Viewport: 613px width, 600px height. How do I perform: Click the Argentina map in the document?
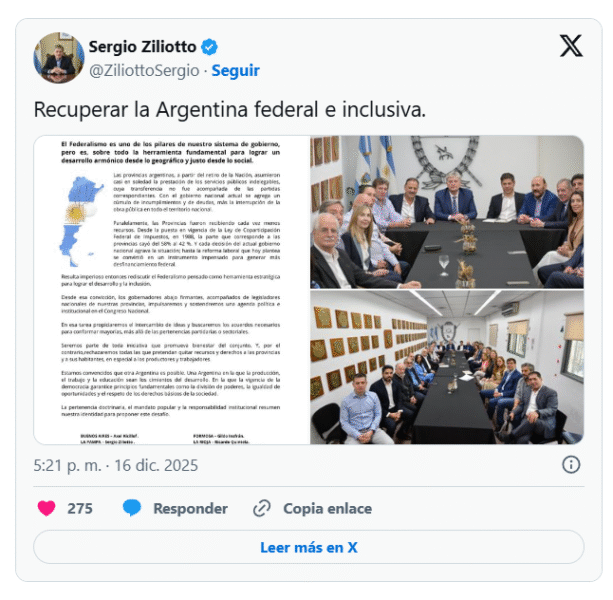(81, 221)
